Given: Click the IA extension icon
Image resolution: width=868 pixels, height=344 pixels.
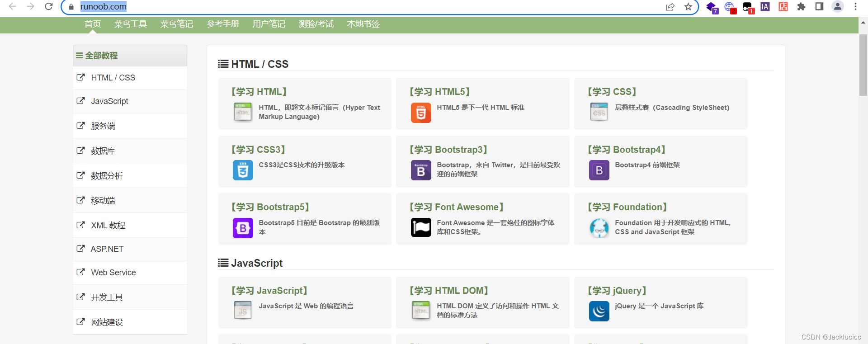Looking at the screenshot, I should [765, 7].
